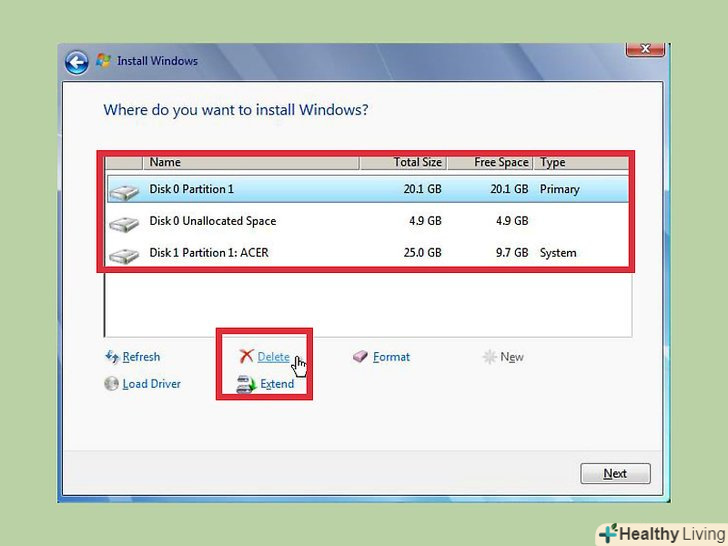Click the drive icon for Disk 0 Partition 1
This screenshot has height=546, width=728.
tap(124, 192)
